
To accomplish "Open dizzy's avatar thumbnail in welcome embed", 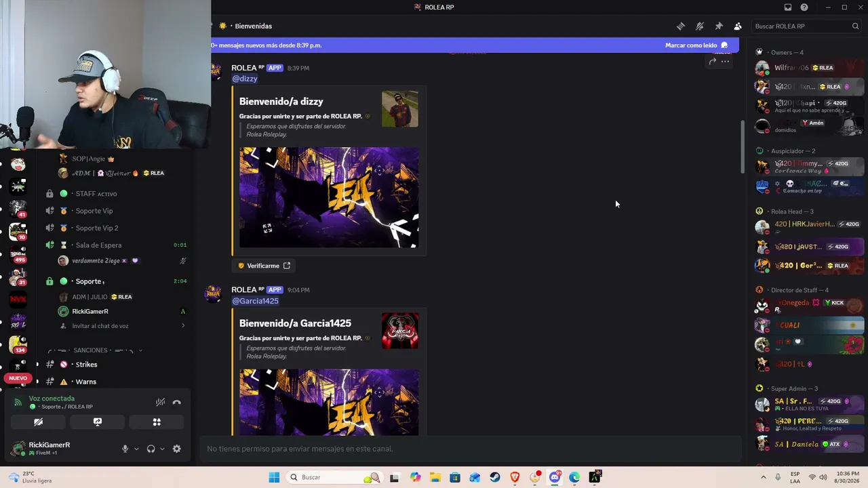I will point(400,109).
